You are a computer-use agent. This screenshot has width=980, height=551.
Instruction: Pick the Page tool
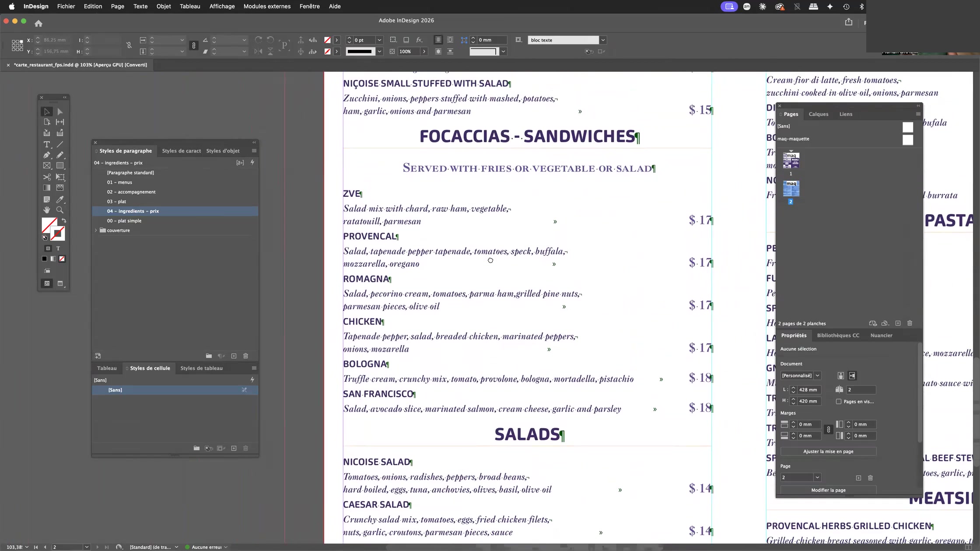47,122
